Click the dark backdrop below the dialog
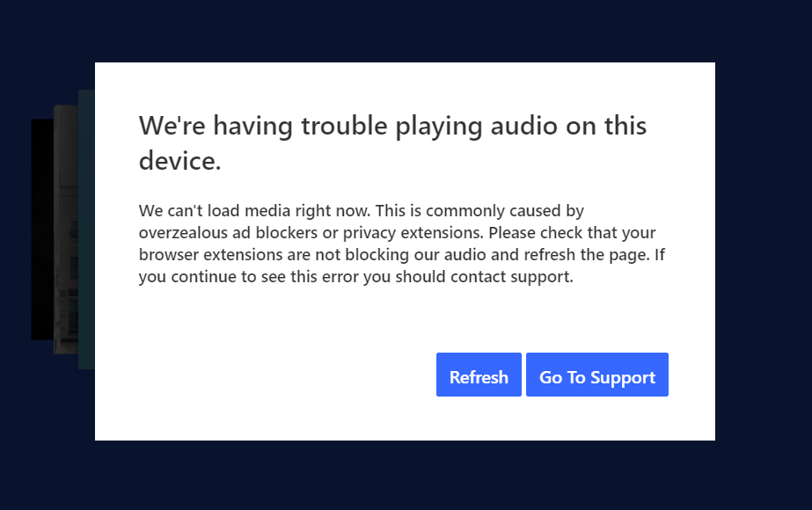 click(x=405, y=475)
